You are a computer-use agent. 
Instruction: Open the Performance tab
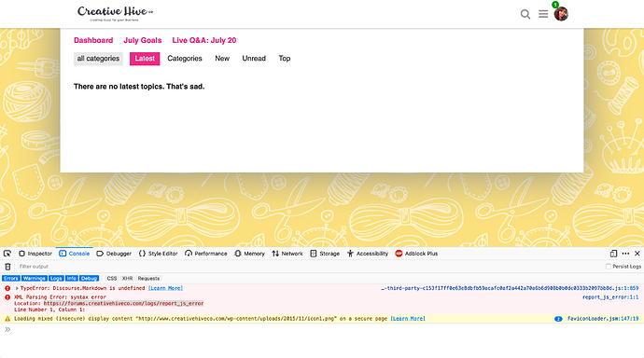pyautogui.click(x=205, y=254)
